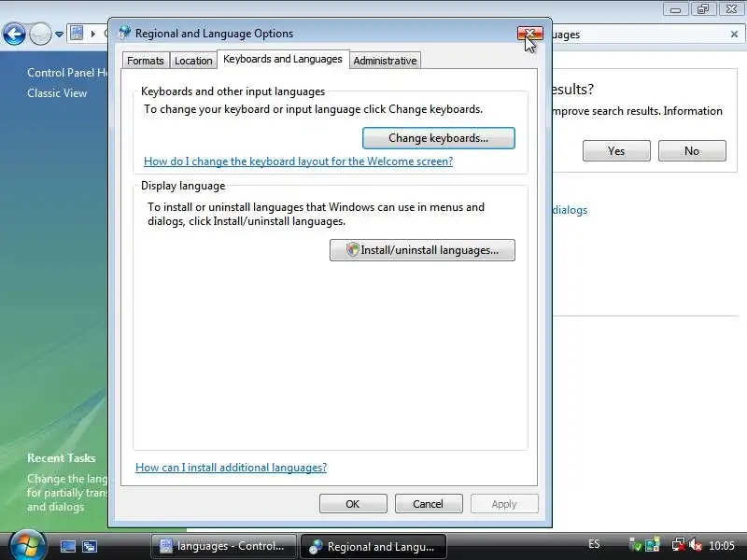Click the Change keyboards button
Screen dimensions: 747x560
[x=438, y=138]
